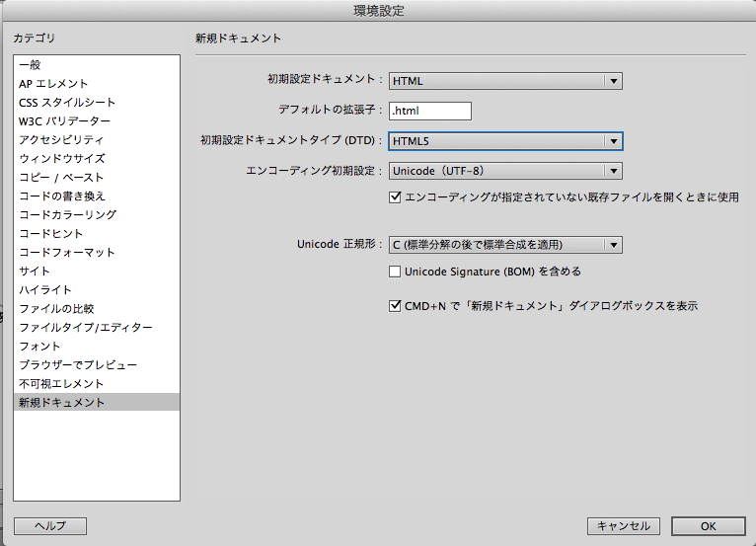This screenshot has height=546, width=756.
Task: Click the キャンセル button
Action: click(624, 526)
